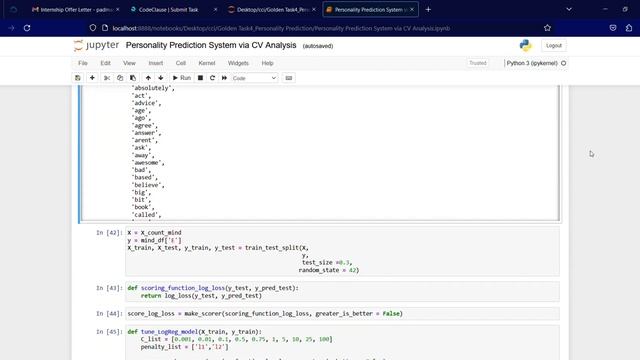Save and checkpoint the notebook
This screenshot has width=640, height=360.
[x=78, y=78]
